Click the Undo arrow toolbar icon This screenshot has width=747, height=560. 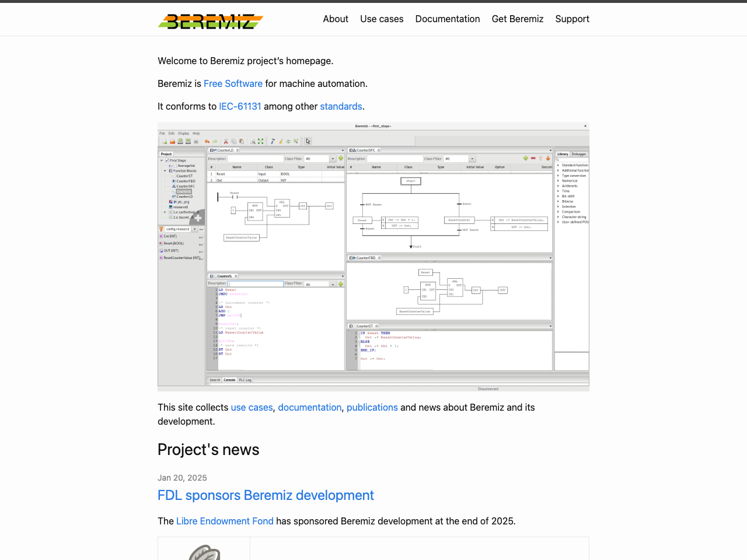tap(207, 141)
